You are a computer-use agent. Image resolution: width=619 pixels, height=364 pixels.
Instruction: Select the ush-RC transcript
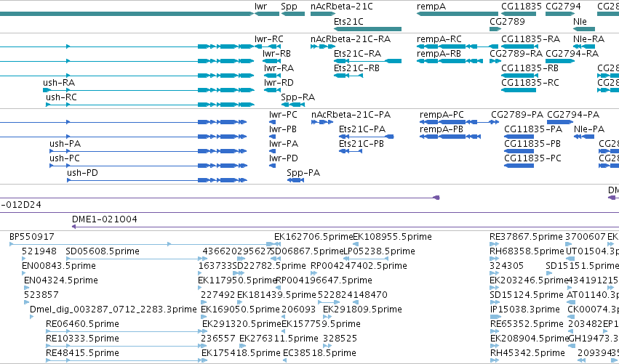click(x=150, y=105)
